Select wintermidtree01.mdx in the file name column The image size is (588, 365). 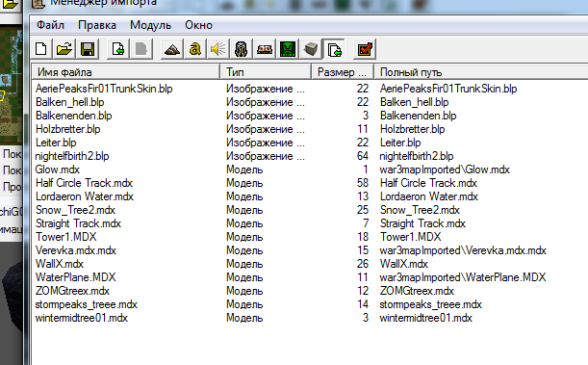(x=82, y=318)
